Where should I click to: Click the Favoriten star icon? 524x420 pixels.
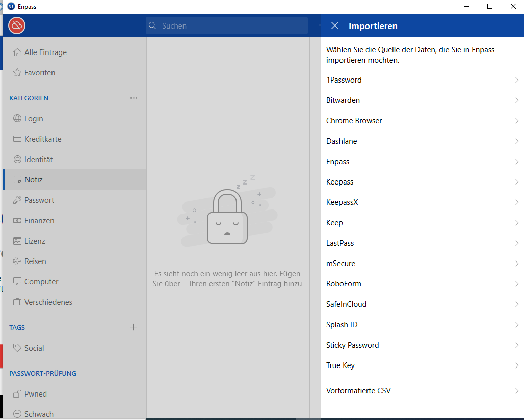17,73
